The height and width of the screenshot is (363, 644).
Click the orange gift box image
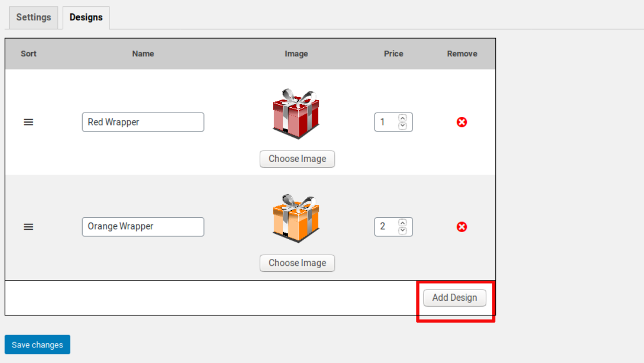point(296,218)
